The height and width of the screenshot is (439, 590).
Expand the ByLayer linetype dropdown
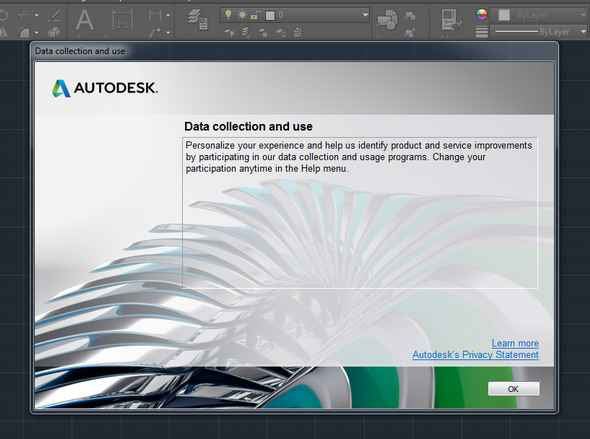(584, 32)
